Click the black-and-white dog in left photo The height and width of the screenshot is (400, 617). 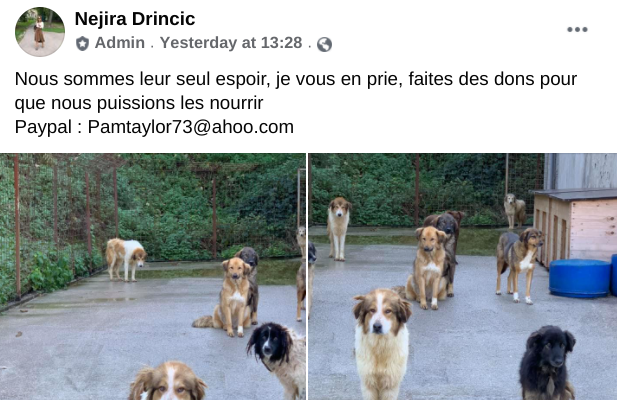click(277, 360)
